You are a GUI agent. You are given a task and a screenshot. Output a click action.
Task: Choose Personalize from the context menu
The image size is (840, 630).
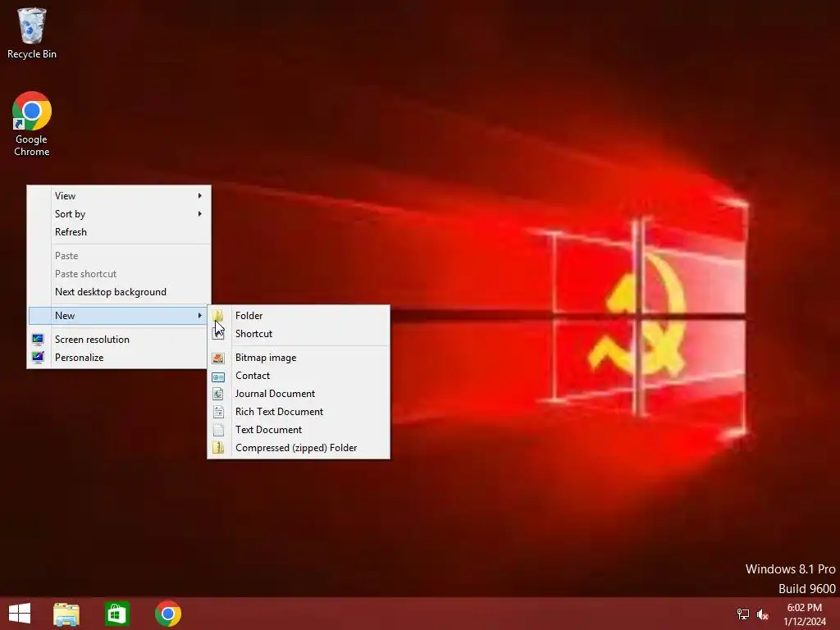(x=119, y=358)
